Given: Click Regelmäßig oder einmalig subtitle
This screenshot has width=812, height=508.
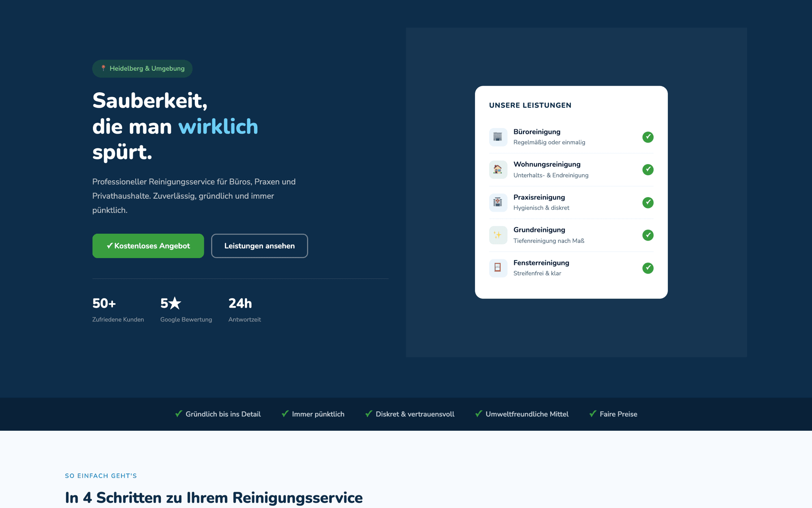Looking at the screenshot, I should 549,142.
